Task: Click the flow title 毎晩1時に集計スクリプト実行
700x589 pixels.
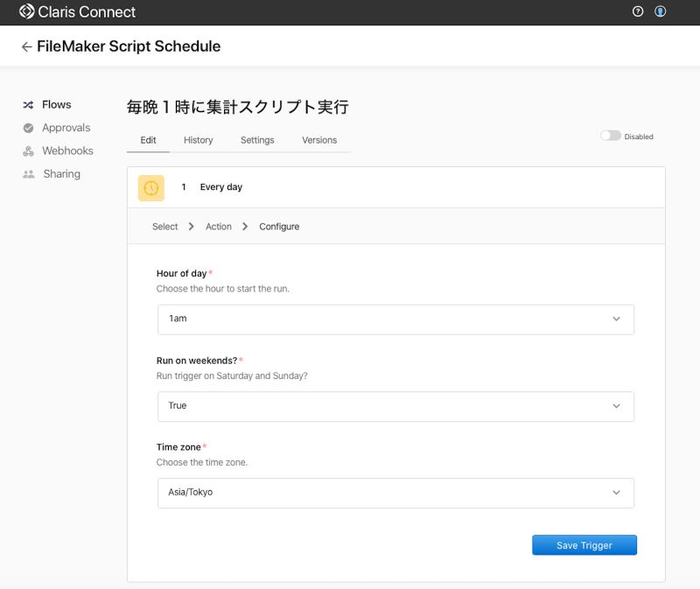Action: tap(237, 107)
